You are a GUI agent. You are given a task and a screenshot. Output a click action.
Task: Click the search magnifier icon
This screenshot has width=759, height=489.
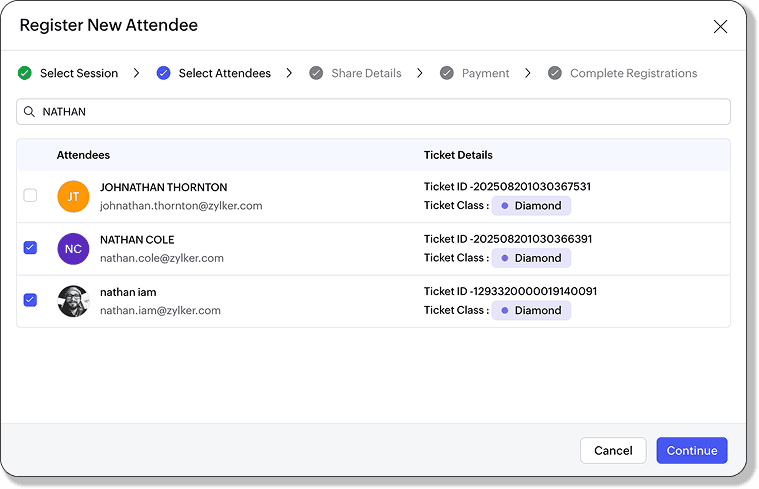[x=30, y=112]
